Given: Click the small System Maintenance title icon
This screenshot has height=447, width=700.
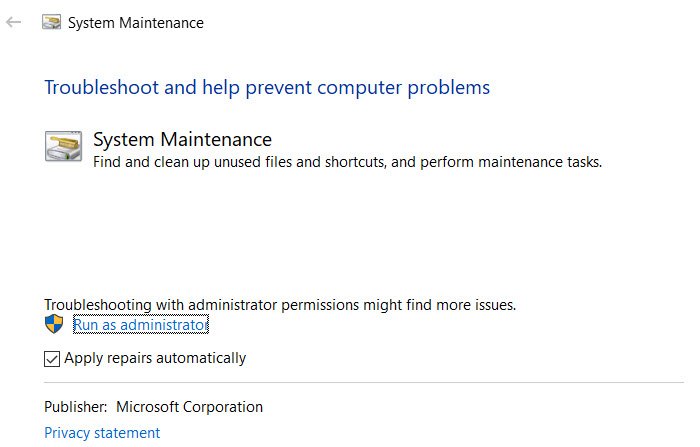Looking at the screenshot, I should [52, 22].
